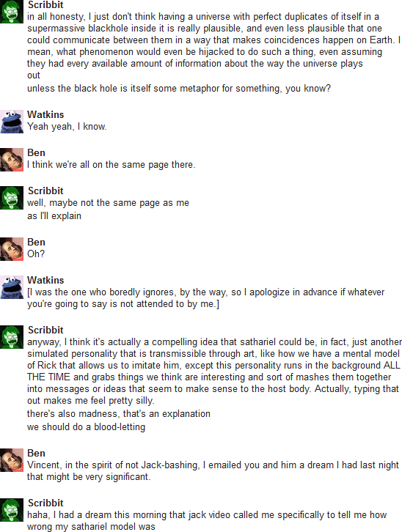Click Scribbit's avatar beside the "satharial" message
The image size is (402, 532).
[12, 337]
